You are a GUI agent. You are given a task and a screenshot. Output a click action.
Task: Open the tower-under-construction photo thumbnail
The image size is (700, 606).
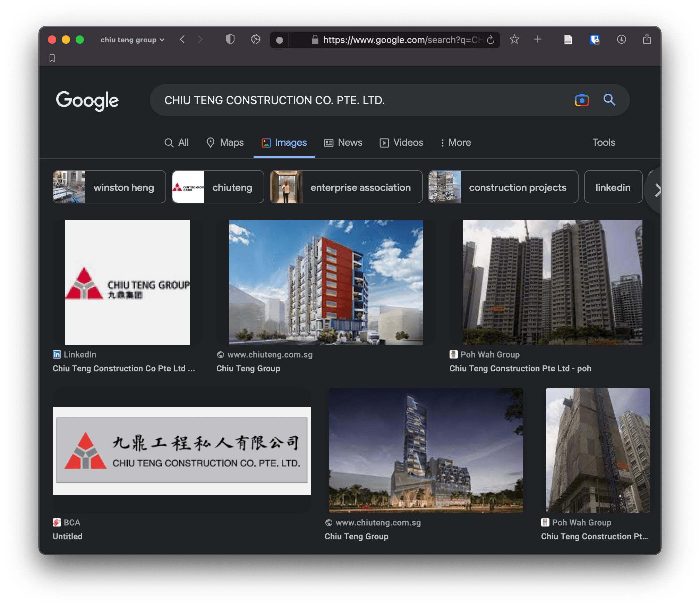pyautogui.click(x=598, y=450)
